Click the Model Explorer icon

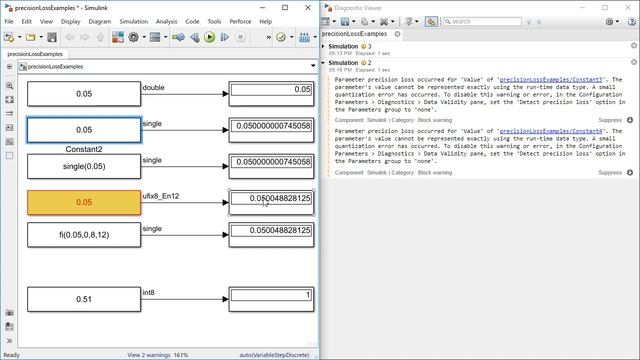[155, 37]
